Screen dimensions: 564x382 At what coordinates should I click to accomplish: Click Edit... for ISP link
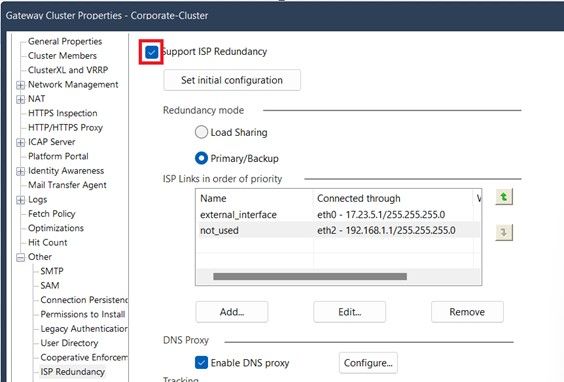(350, 312)
